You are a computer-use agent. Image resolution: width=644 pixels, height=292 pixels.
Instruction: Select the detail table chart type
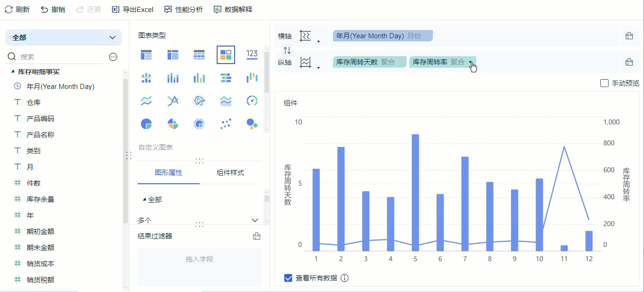point(199,55)
